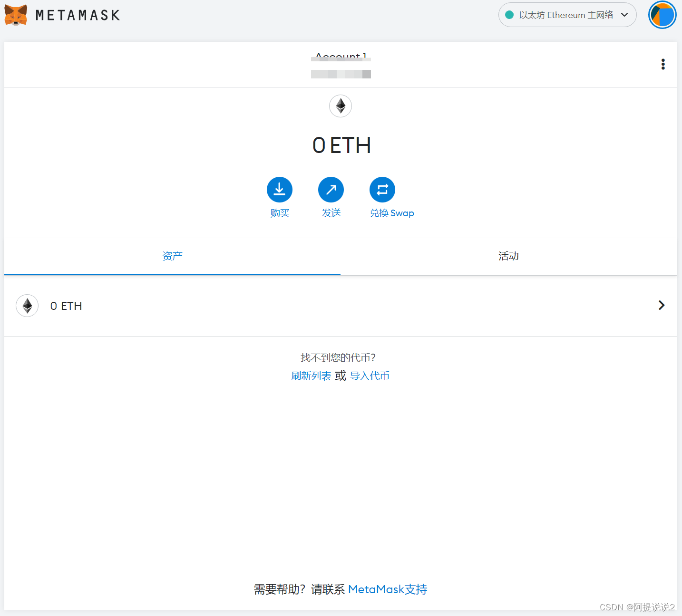This screenshot has width=682, height=616.
Task: Click the Ethereum logo above balance
Action: point(341,106)
